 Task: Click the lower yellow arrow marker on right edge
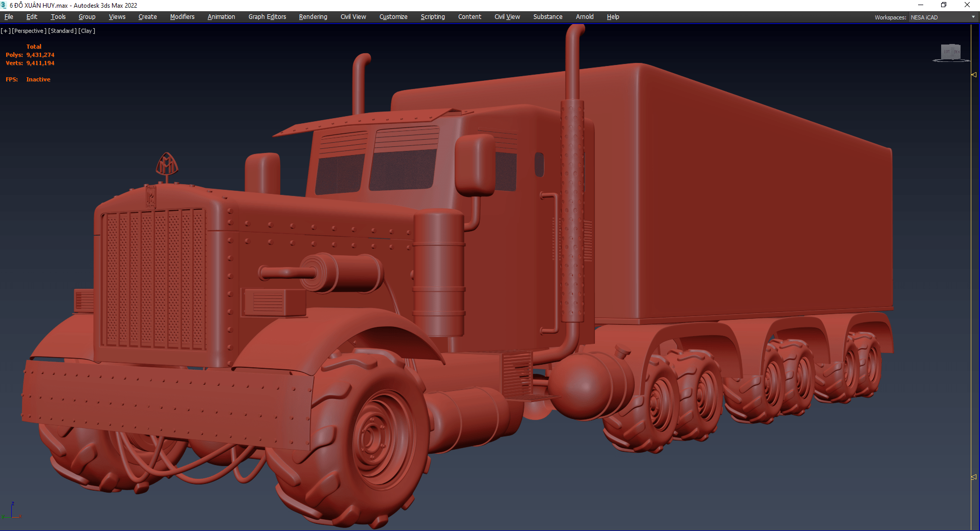[x=974, y=477]
